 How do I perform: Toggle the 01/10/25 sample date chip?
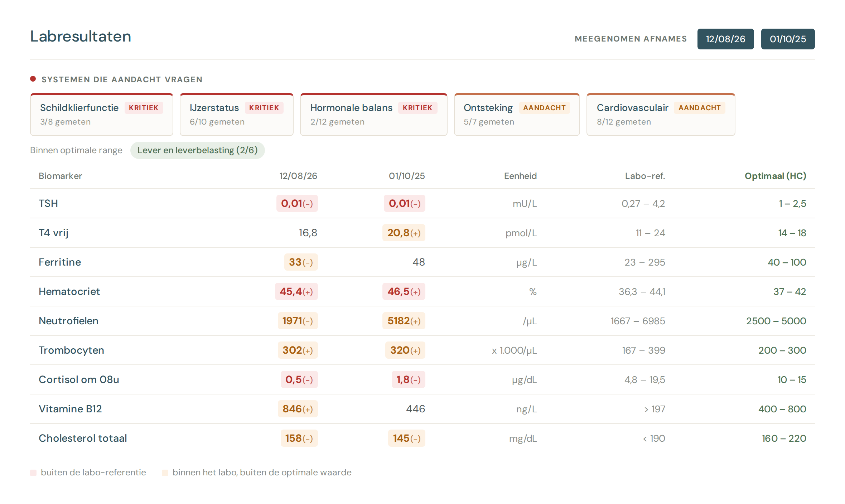click(x=788, y=39)
